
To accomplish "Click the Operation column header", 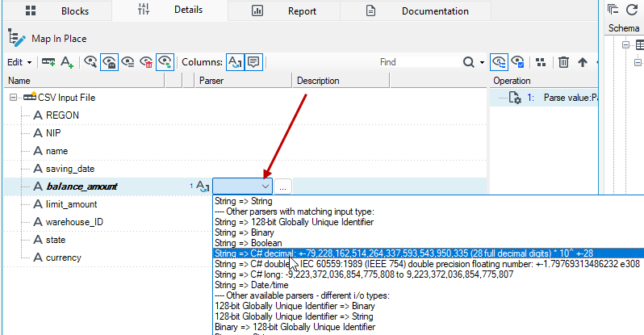I will [544, 81].
